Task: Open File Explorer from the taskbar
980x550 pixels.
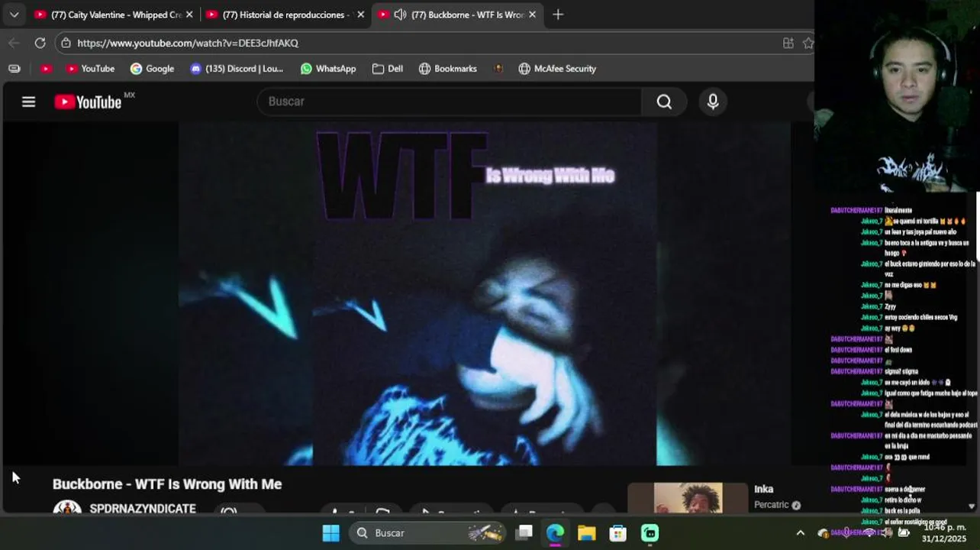Action: coord(586,533)
